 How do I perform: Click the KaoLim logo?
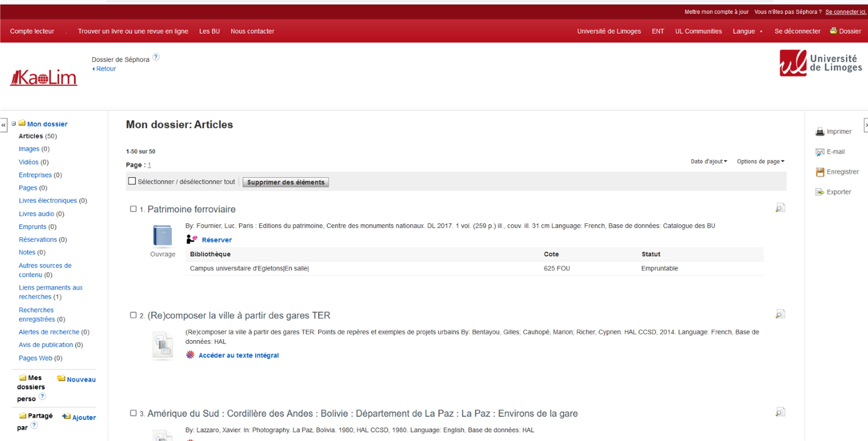[44, 78]
